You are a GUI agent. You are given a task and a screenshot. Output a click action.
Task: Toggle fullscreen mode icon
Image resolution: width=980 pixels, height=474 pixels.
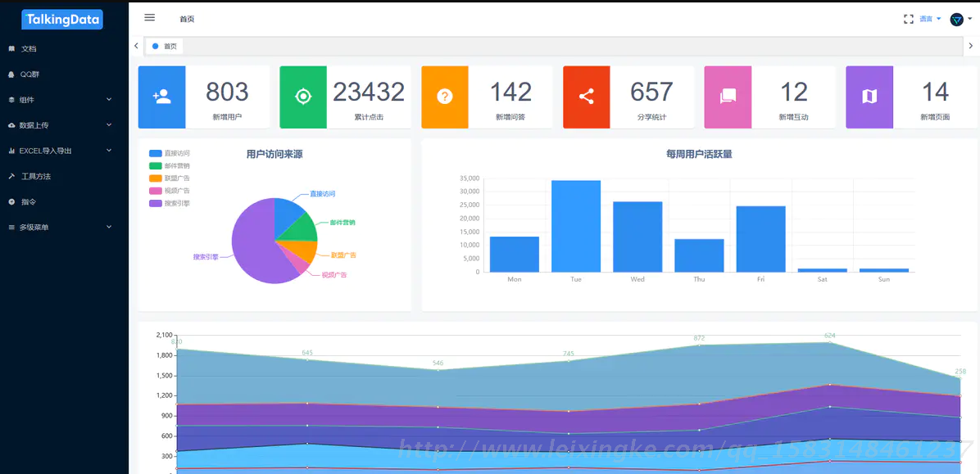pos(908,19)
